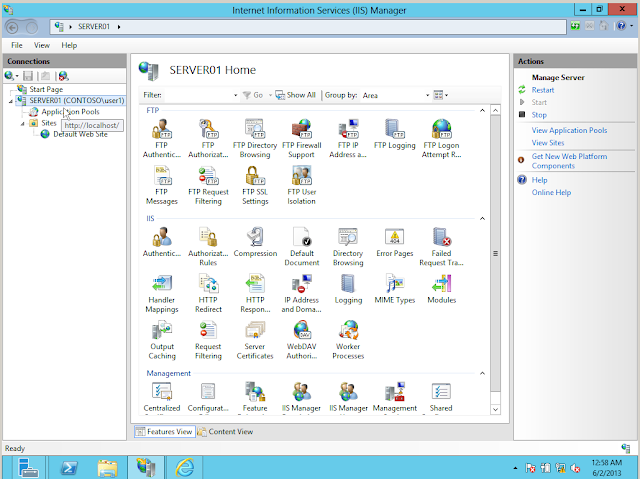Open Worker Processes feature

tap(348, 340)
